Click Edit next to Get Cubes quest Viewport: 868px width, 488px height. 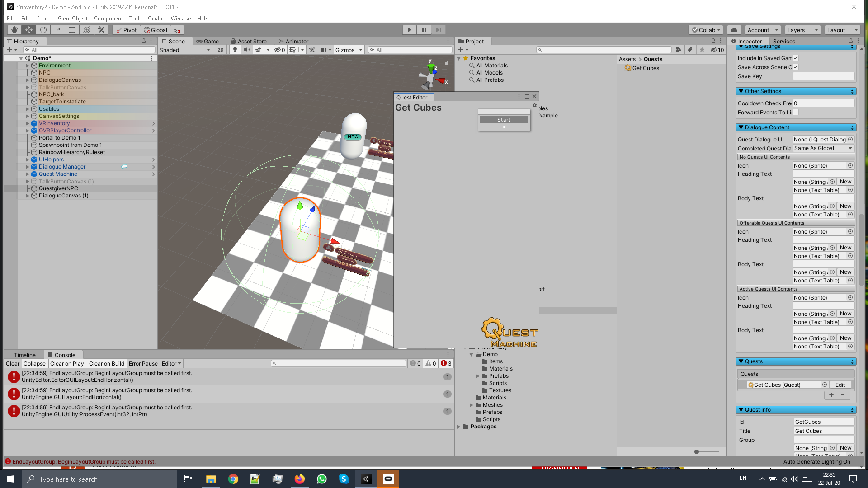[840, 385]
